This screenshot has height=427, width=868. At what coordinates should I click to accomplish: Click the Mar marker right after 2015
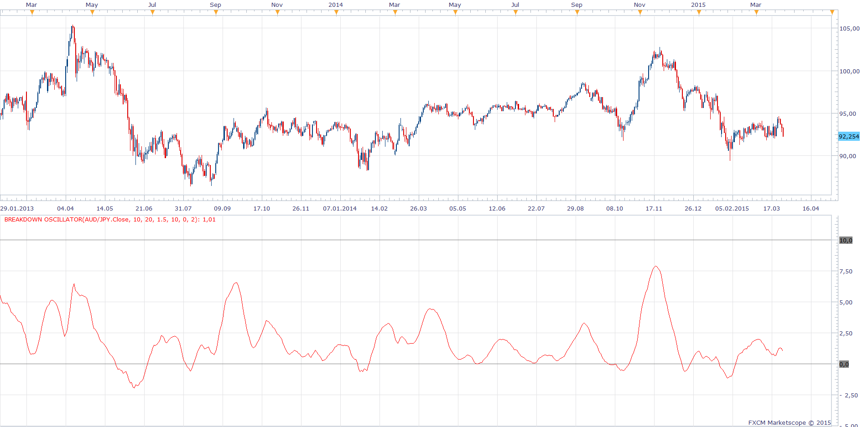(756, 12)
